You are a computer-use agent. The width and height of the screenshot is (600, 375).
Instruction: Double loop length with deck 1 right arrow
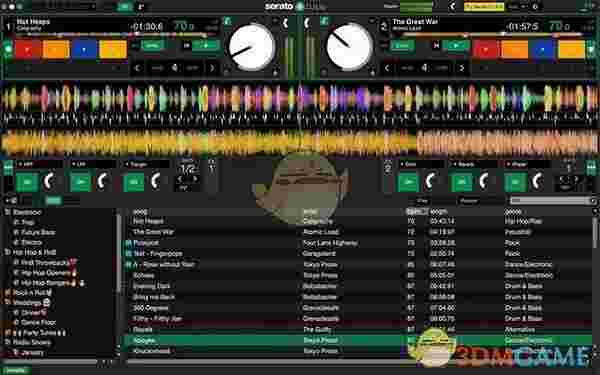[212, 68]
